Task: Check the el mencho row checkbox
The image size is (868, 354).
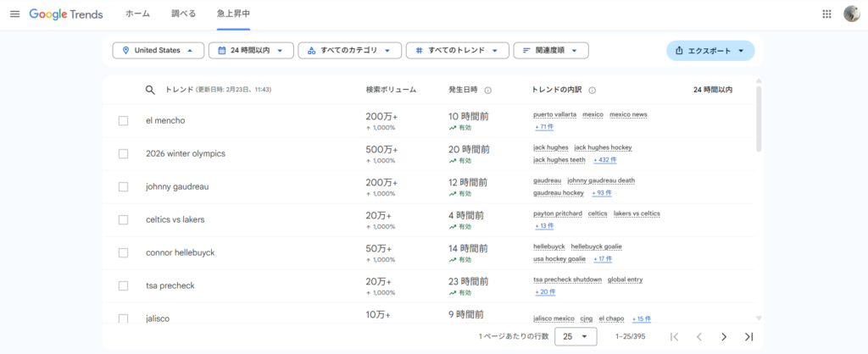Action: click(123, 120)
